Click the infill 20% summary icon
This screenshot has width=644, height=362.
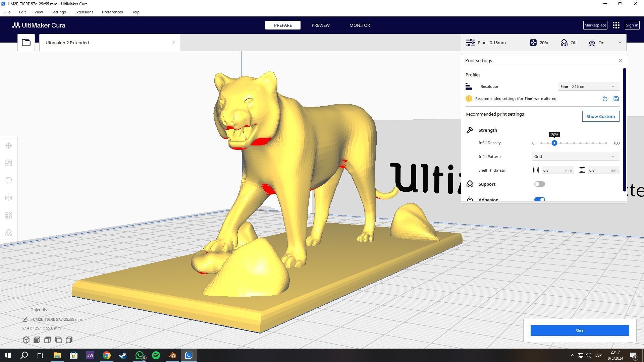(x=533, y=43)
